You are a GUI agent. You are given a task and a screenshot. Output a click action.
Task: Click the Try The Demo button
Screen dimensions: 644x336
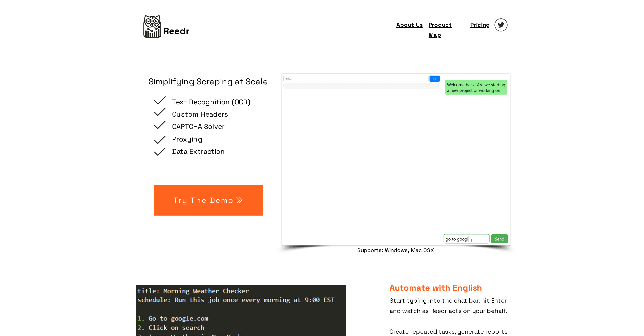tap(208, 200)
